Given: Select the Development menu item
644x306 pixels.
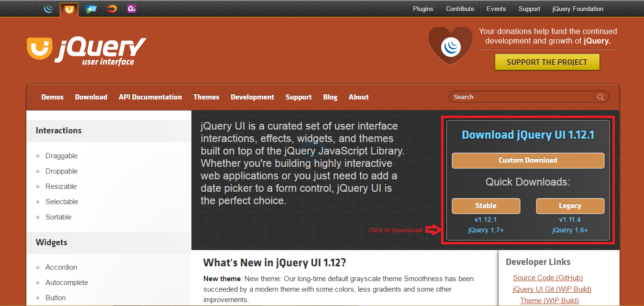Looking at the screenshot, I should (x=253, y=97).
